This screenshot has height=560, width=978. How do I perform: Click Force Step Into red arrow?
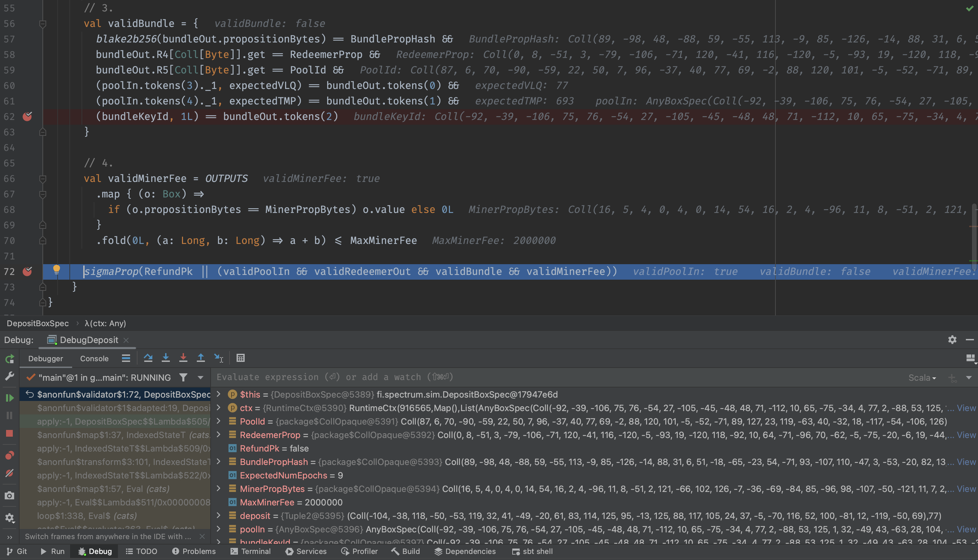click(x=183, y=358)
